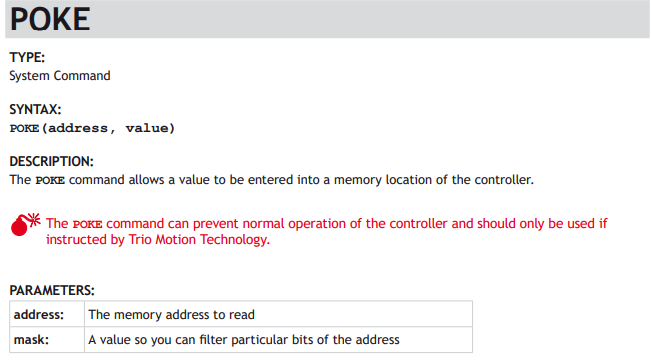Image resolution: width=651 pixels, height=361 pixels.
Task: Select the PARAMETERS: section label
Action: (x=52, y=290)
